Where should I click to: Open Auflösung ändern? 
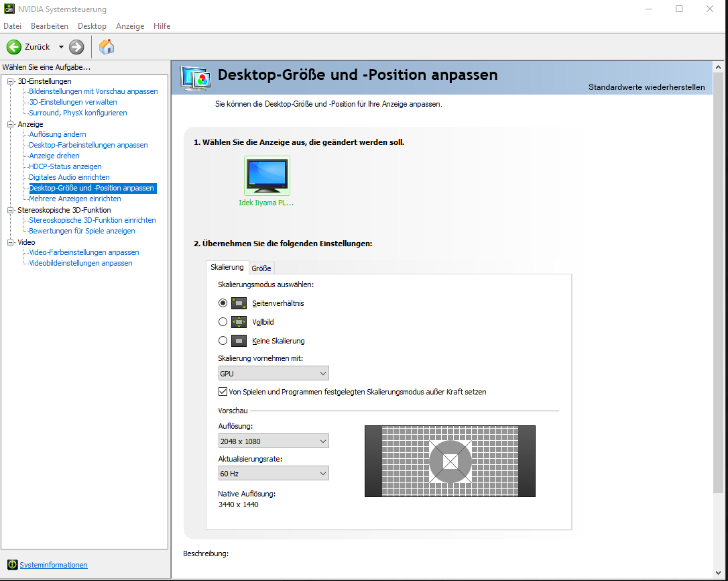[x=58, y=134]
